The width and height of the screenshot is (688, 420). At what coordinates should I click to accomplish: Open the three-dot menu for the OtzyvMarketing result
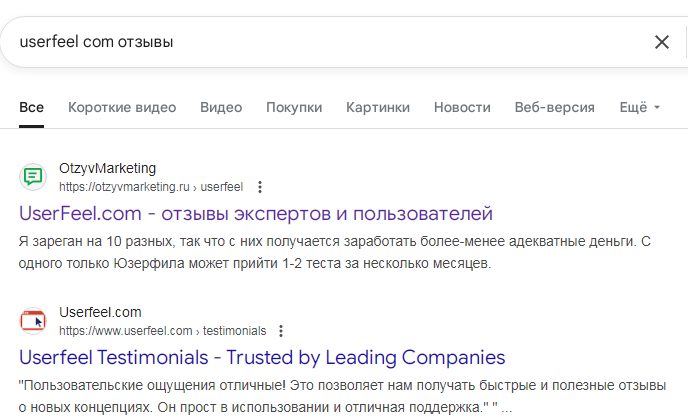(260, 187)
